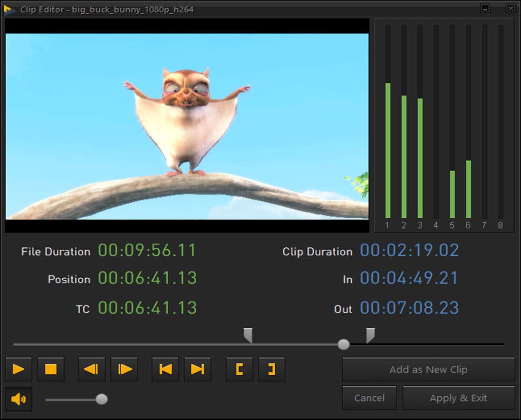Set the In point with bracket icon
The width and height of the screenshot is (521, 420).
click(240, 369)
